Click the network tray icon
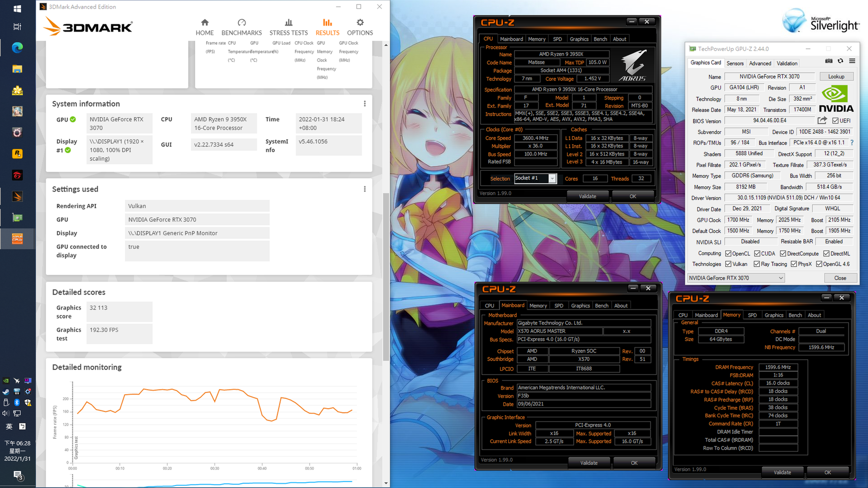 17,413
